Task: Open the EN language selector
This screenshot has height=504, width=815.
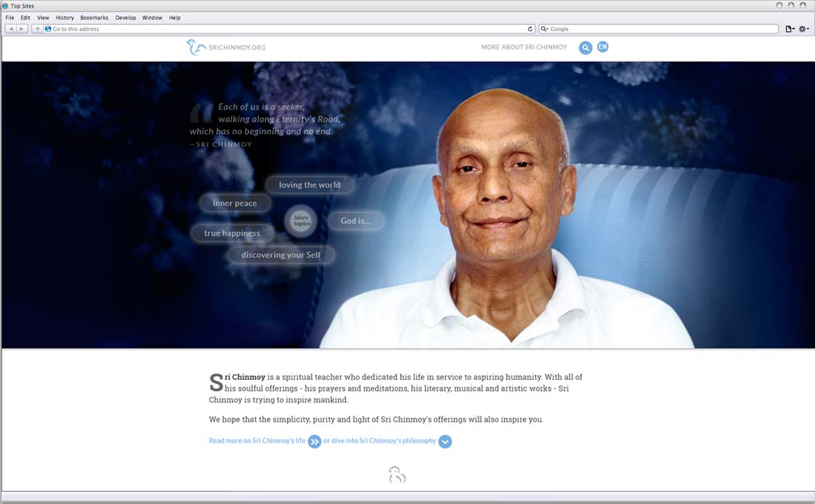Action: 603,47
